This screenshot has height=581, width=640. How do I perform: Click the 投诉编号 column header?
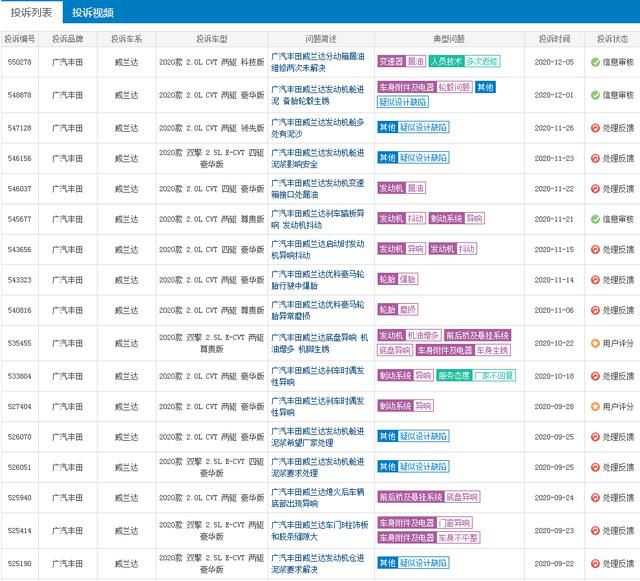coord(20,39)
